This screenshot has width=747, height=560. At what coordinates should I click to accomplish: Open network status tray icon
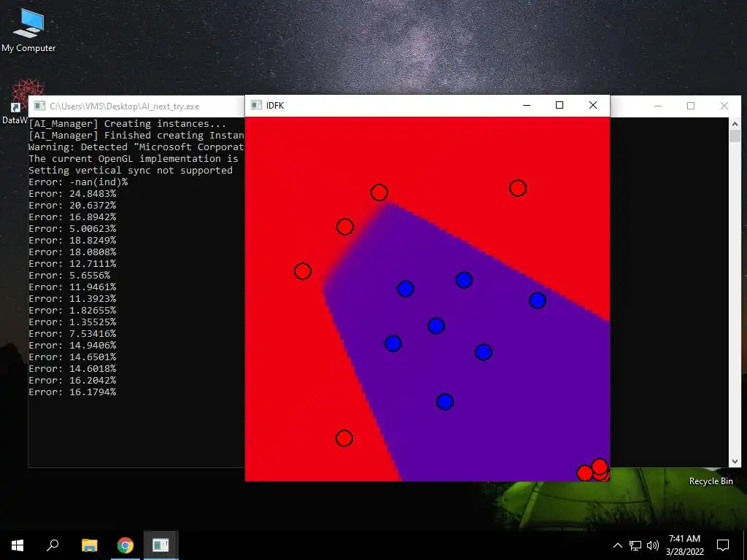(635, 545)
